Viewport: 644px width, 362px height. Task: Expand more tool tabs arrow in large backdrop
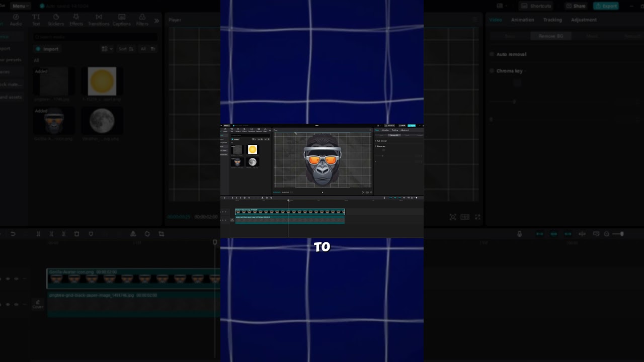click(156, 21)
